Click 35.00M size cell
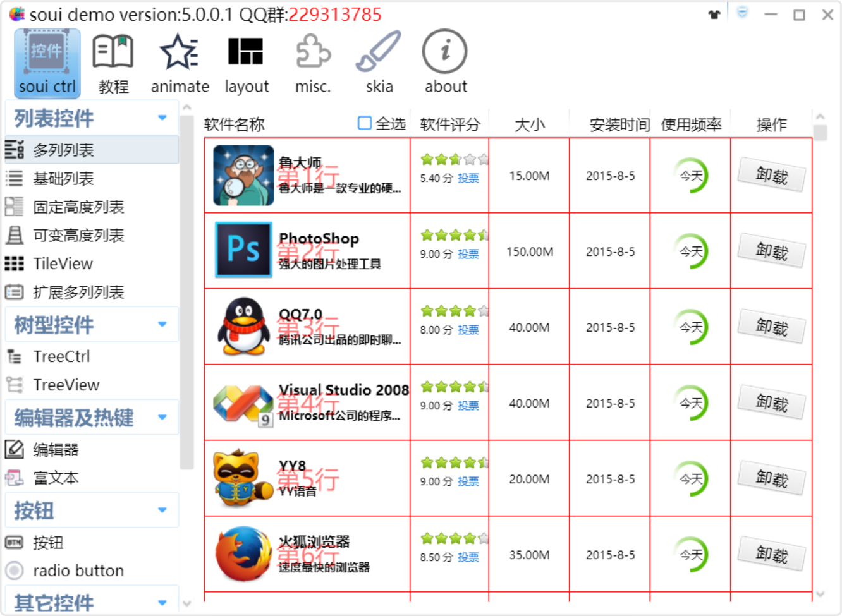This screenshot has width=842, height=616. click(x=529, y=555)
